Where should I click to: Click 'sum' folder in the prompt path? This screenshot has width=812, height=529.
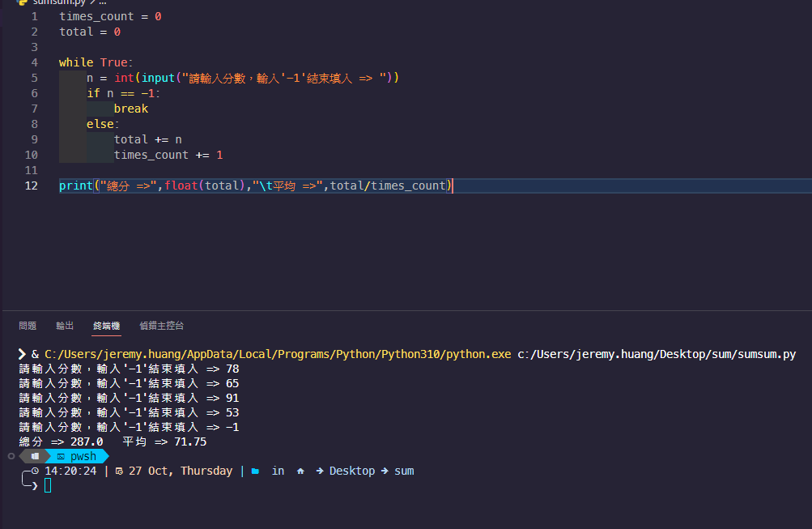(404, 471)
